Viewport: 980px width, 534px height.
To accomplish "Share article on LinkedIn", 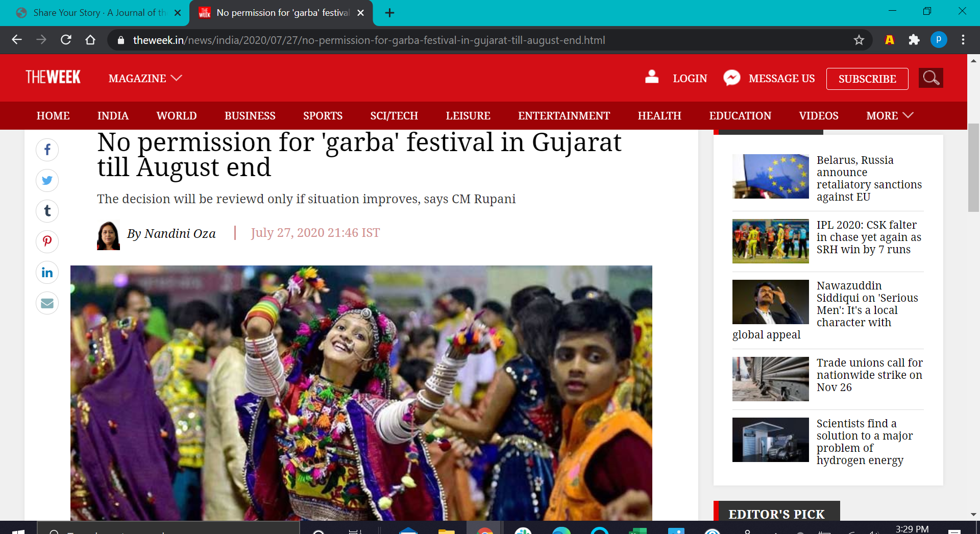I will click(x=47, y=273).
